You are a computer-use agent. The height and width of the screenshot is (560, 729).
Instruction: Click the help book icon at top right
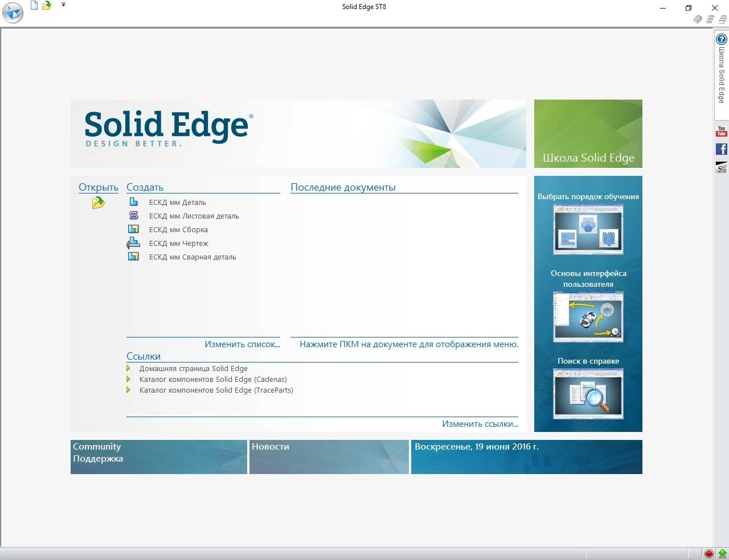[x=698, y=19]
